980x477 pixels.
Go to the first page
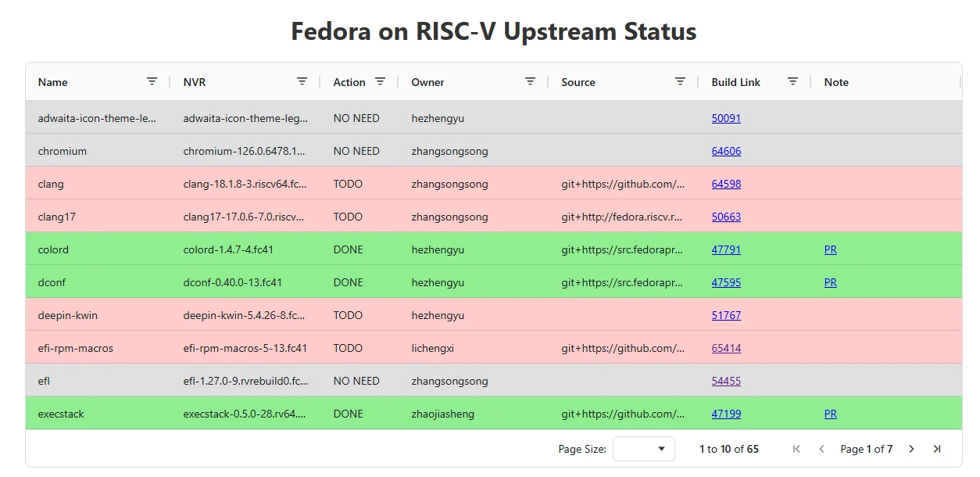pos(796,449)
